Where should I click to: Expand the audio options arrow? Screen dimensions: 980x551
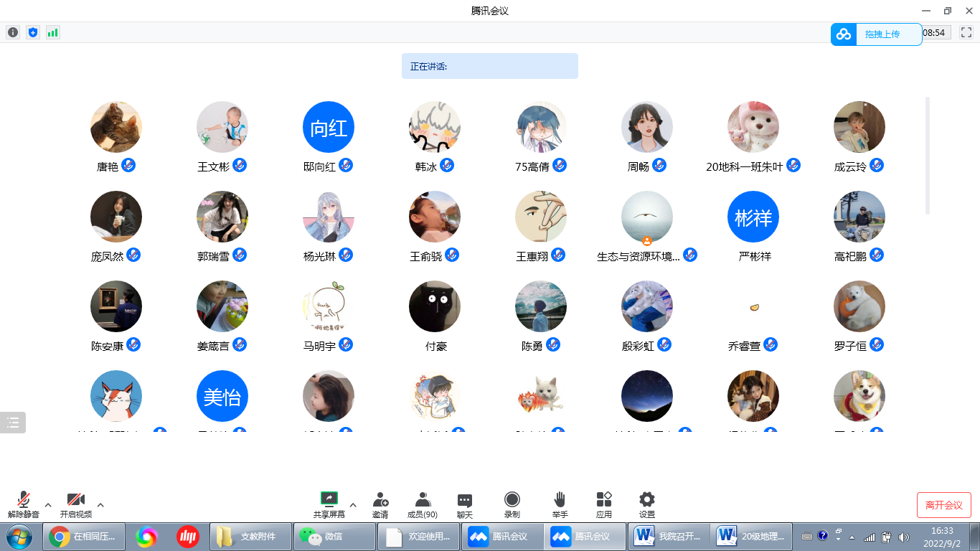tap(48, 505)
